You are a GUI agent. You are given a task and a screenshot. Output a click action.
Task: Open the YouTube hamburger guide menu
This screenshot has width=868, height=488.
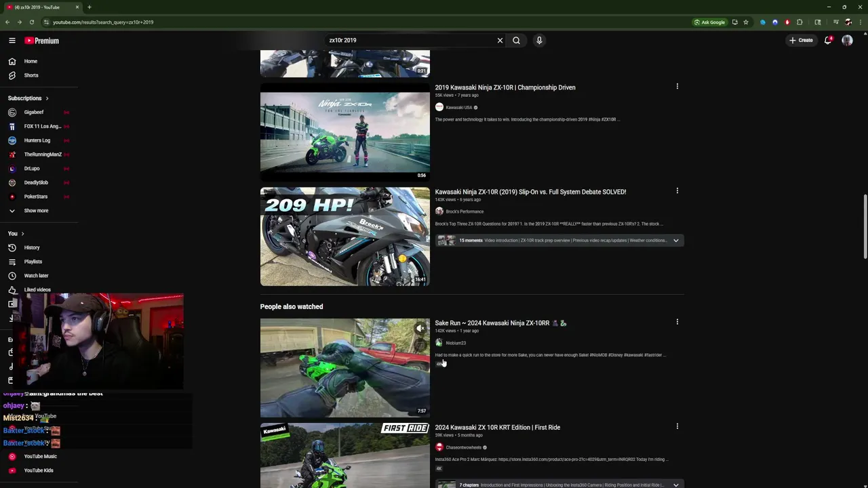(12, 41)
